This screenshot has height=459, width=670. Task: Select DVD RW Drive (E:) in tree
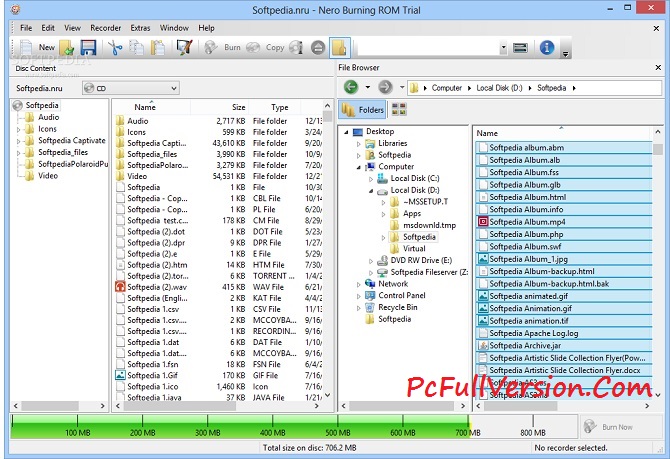[x=421, y=260]
